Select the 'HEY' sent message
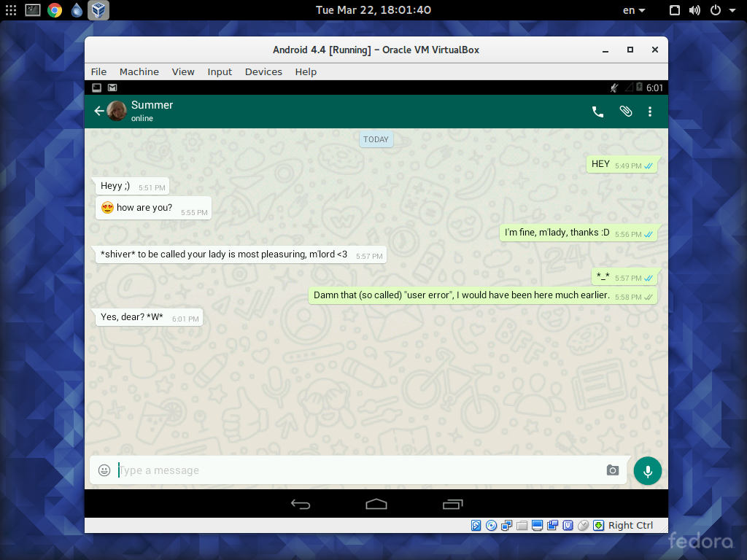The image size is (747, 560). coord(622,164)
